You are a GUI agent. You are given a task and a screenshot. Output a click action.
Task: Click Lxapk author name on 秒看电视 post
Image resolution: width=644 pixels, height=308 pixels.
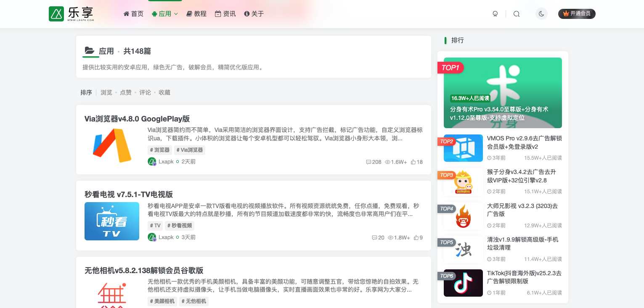(x=166, y=237)
